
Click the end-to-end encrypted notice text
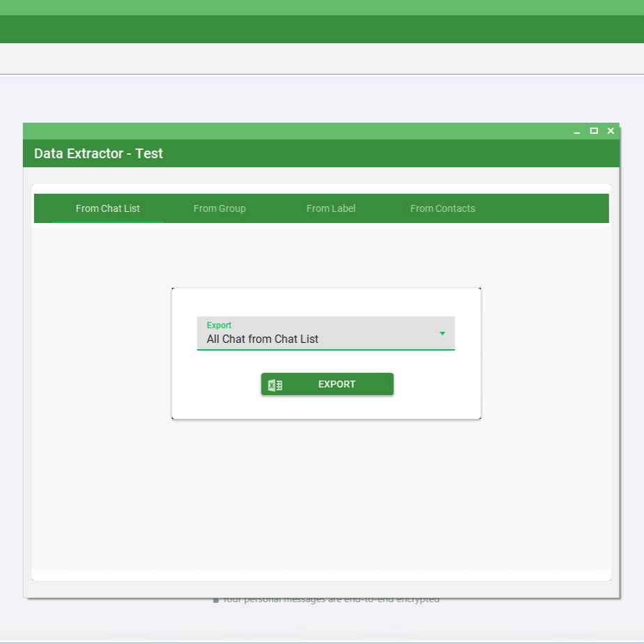[330, 599]
